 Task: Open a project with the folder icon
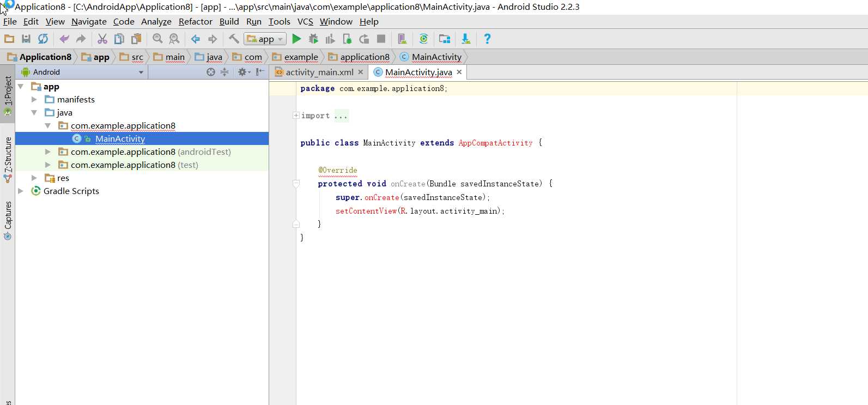9,39
